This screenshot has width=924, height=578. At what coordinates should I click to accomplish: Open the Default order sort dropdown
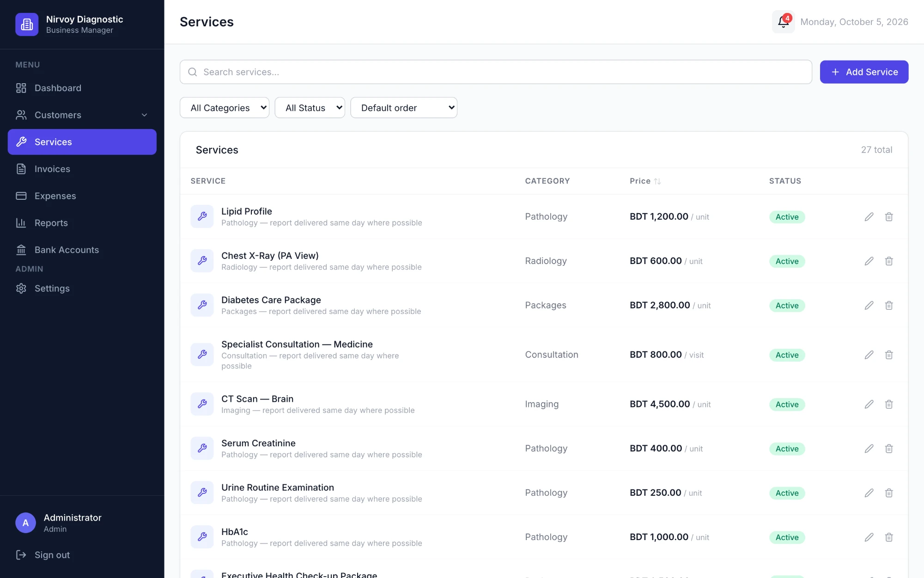point(404,108)
